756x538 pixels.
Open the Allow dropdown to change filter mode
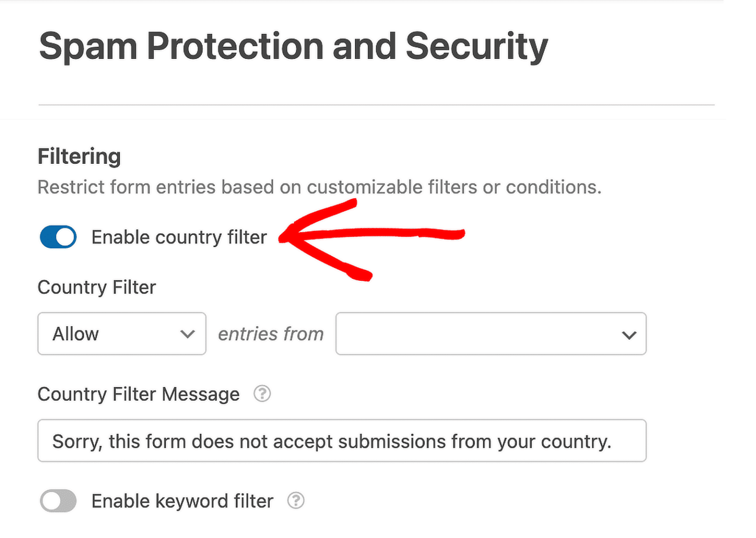[121, 334]
